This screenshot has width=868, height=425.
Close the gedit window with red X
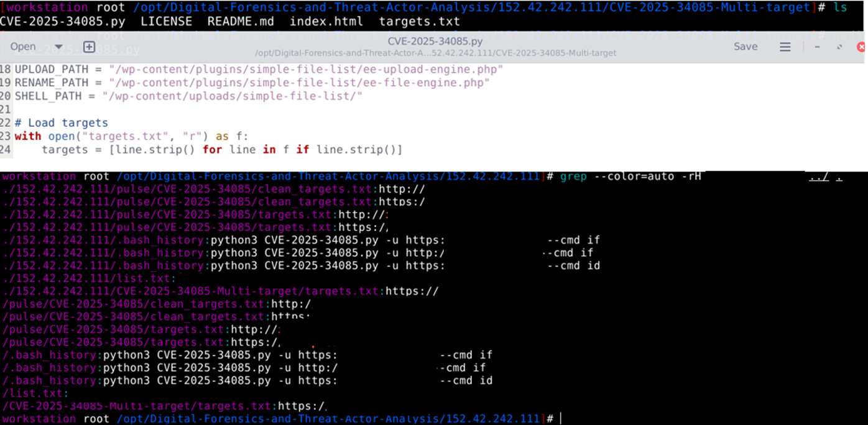[x=861, y=47]
